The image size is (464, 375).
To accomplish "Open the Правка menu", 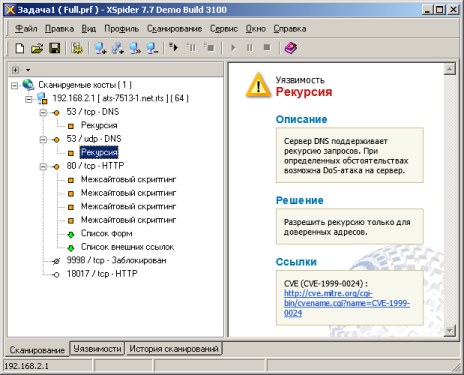I will (x=59, y=29).
